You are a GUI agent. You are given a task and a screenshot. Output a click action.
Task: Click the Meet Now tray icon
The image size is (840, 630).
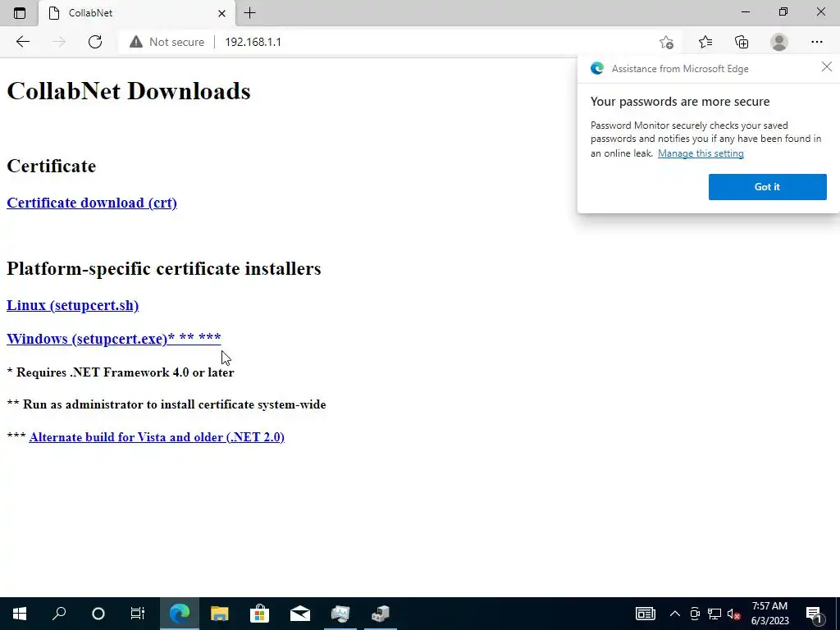695,614
